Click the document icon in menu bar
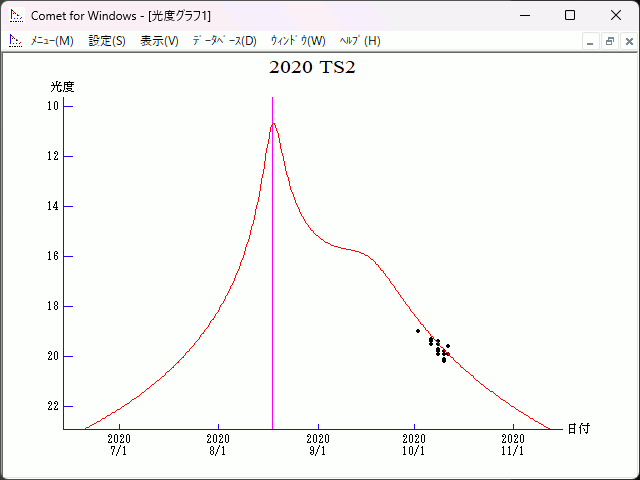 [15, 41]
